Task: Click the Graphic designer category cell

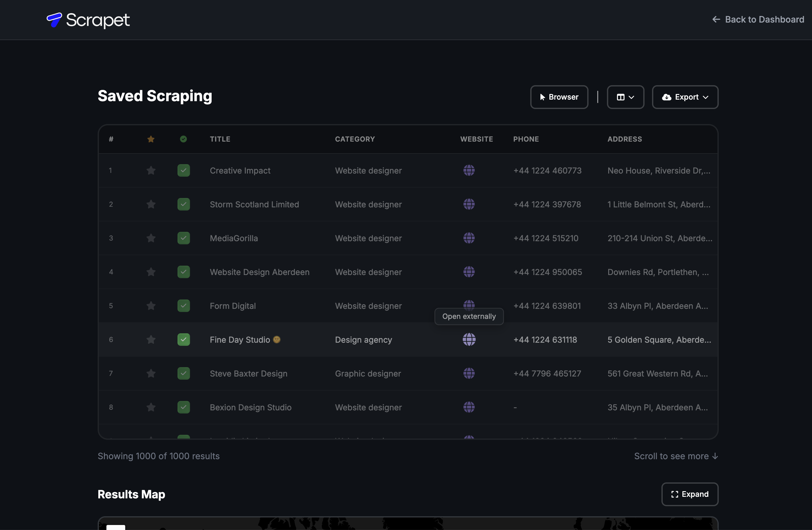Action: point(368,373)
